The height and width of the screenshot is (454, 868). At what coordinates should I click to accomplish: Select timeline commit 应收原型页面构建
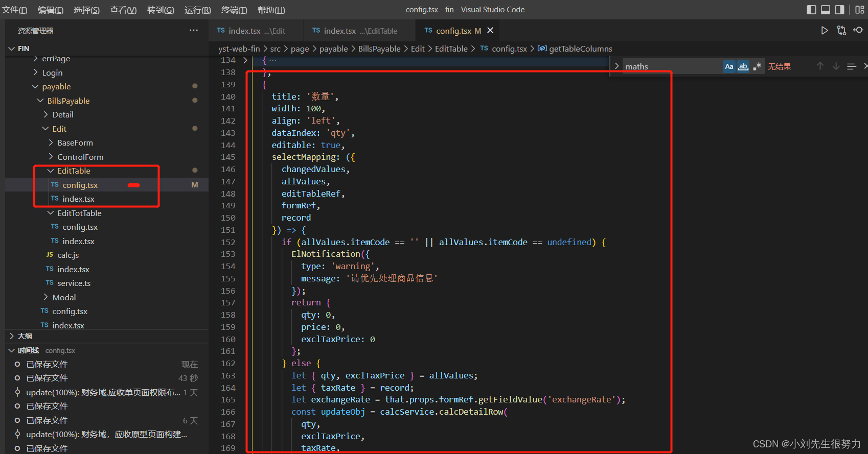[x=106, y=434]
